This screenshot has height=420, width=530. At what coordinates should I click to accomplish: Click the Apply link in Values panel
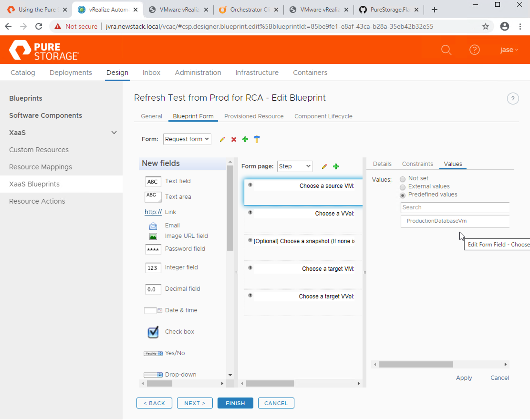tap(464, 378)
